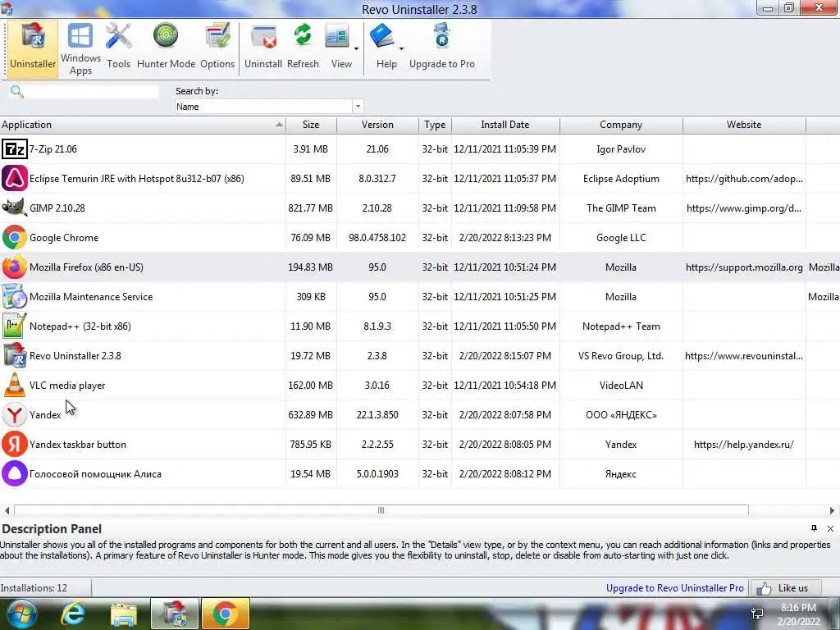Select the Mozilla Maintenance Service icon

pyautogui.click(x=15, y=296)
